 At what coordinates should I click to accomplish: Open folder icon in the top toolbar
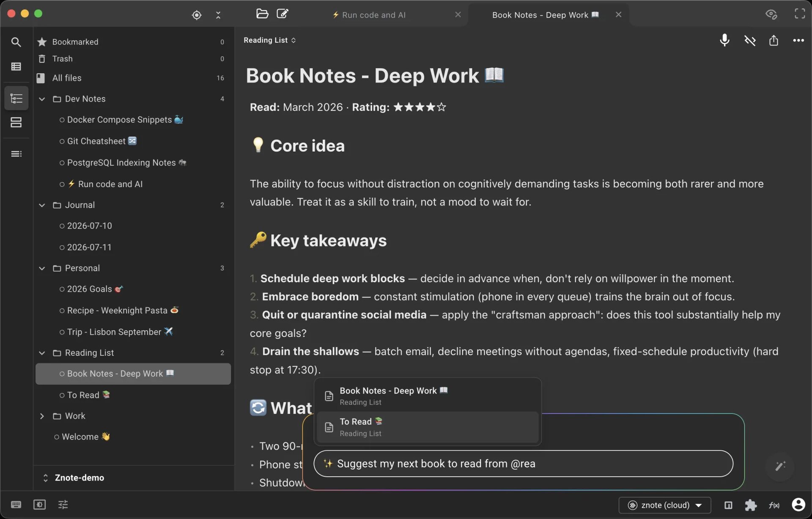(x=262, y=14)
